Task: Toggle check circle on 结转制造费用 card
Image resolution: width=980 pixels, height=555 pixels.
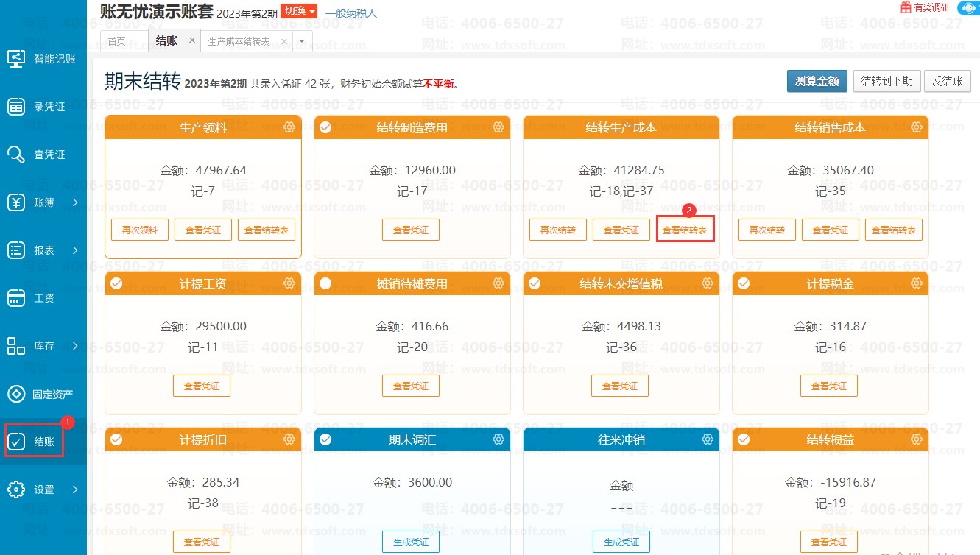Action: click(x=325, y=127)
